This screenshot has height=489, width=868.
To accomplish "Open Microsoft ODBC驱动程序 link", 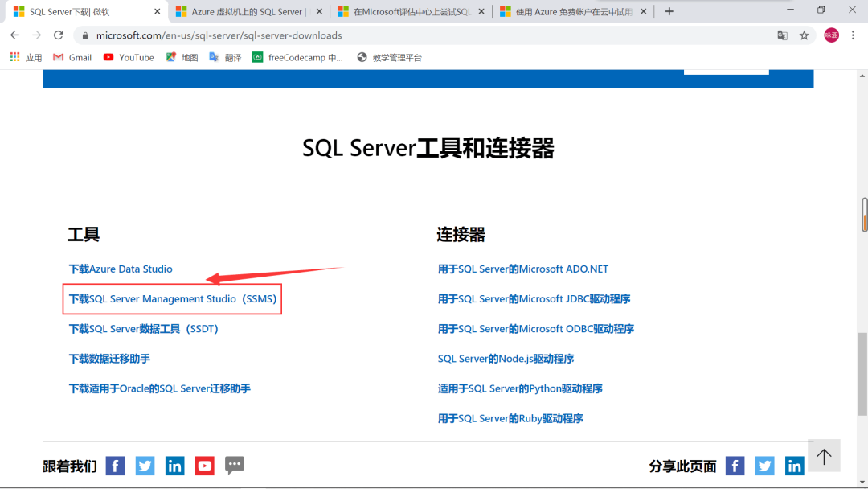I will (536, 329).
